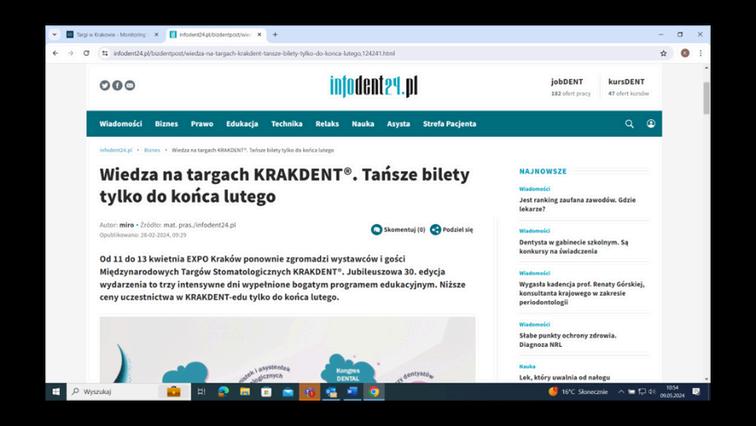756x426 pixels.
Task: Launch Microsoft Edge from the taskbar
Action: click(223, 392)
